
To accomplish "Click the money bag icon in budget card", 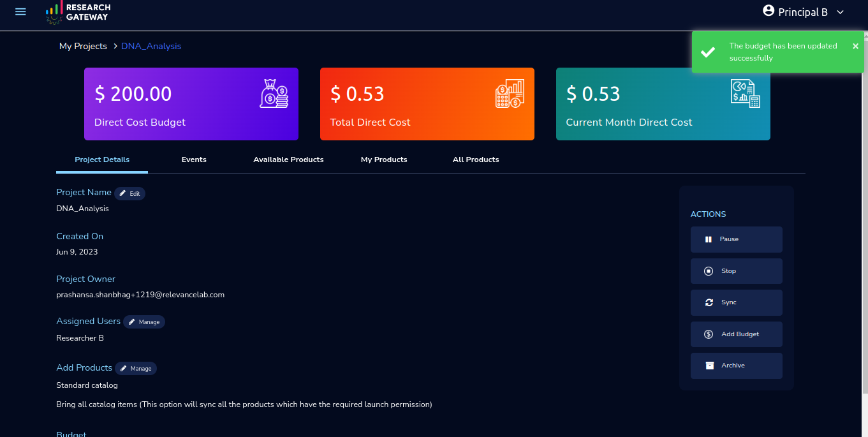I will coord(274,93).
